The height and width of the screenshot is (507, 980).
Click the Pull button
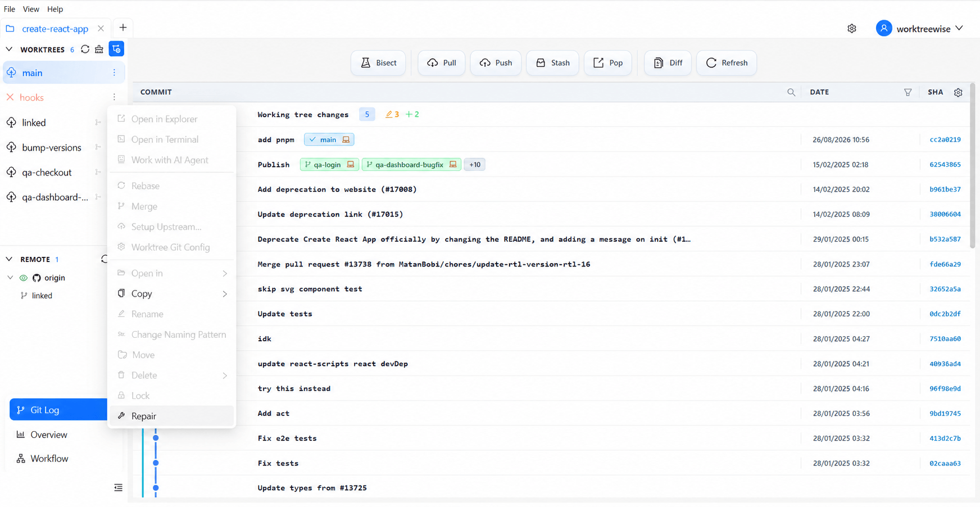(x=442, y=62)
